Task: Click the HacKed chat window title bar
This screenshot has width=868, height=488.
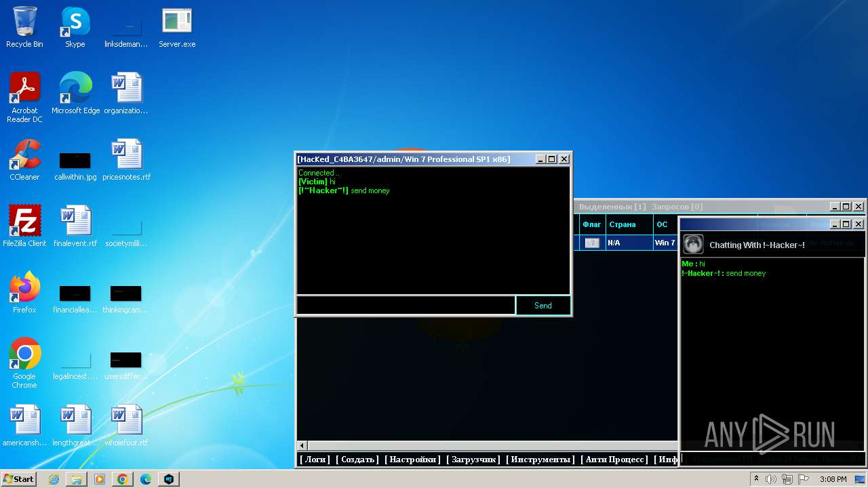Action: (x=415, y=159)
